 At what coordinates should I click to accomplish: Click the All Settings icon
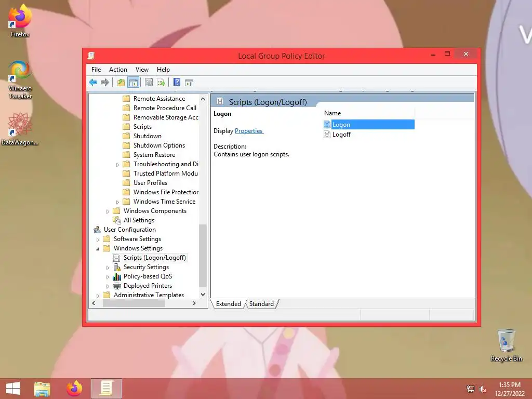coord(117,220)
